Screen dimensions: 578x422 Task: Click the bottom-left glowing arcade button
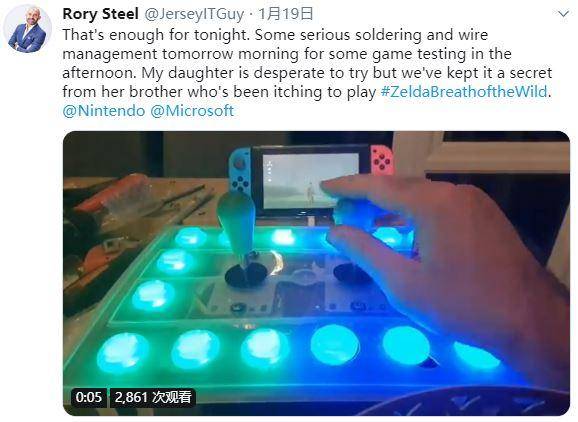[x=123, y=352]
